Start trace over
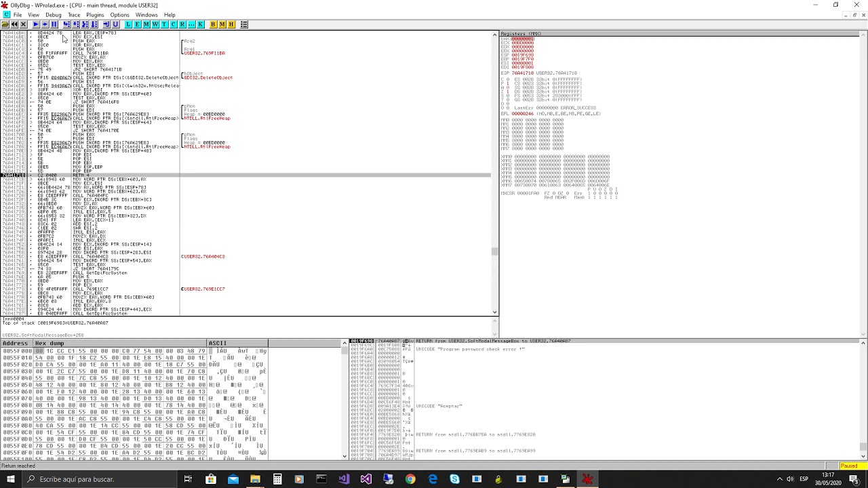This screenshot has width=868, height=488. coord(94,24)
